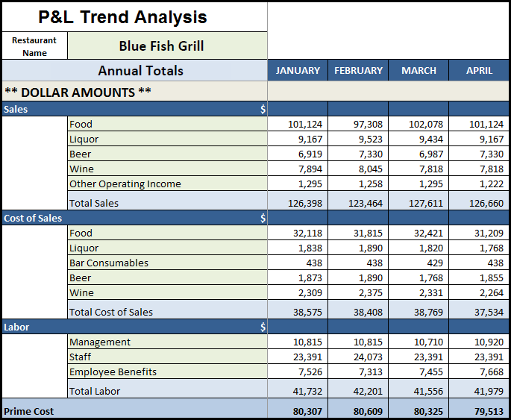This screenshot has height=420, width=511.
Task: Select the Liquor label under Sales
Action: tap(168, 139)
